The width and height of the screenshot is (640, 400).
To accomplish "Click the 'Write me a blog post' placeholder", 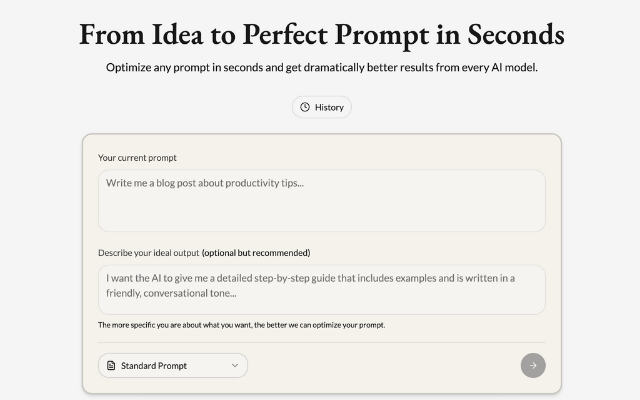I will 205,183.
